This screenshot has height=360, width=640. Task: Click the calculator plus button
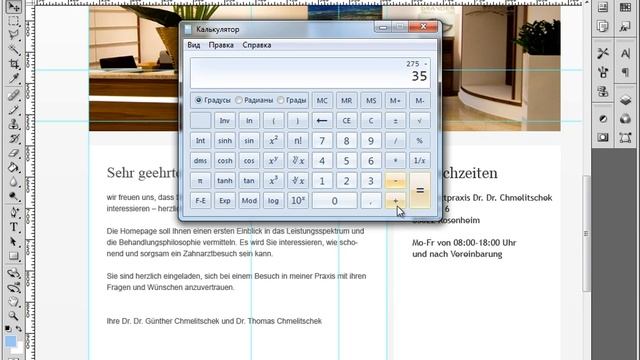396,200
